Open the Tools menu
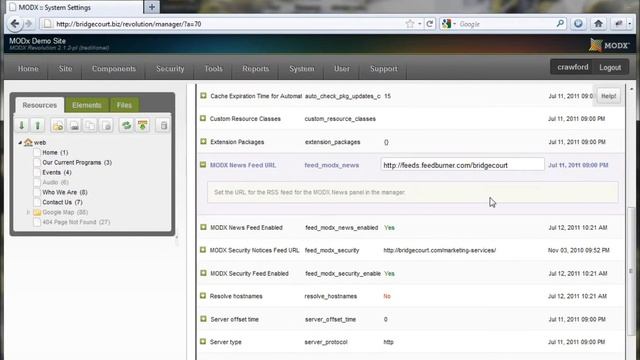This screenshot has height=360, width=640. (213, 69)
